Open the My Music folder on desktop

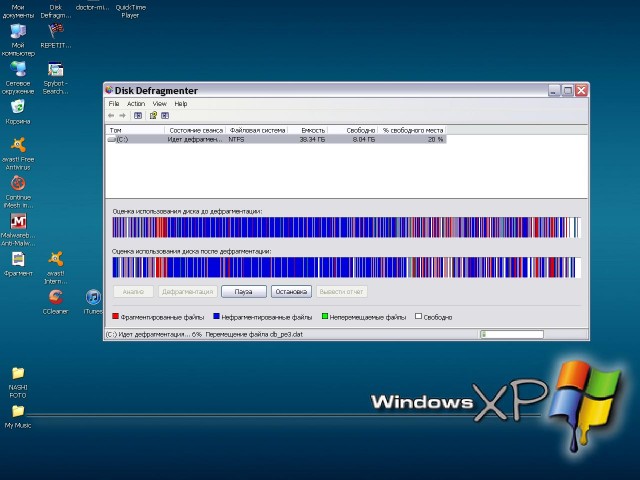18,411
